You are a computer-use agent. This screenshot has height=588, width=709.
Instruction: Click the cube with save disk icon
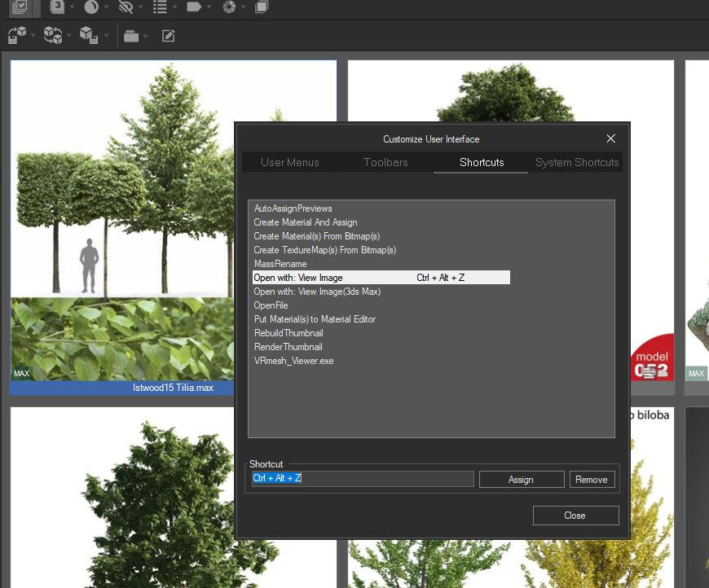click(x=89, y=35)
